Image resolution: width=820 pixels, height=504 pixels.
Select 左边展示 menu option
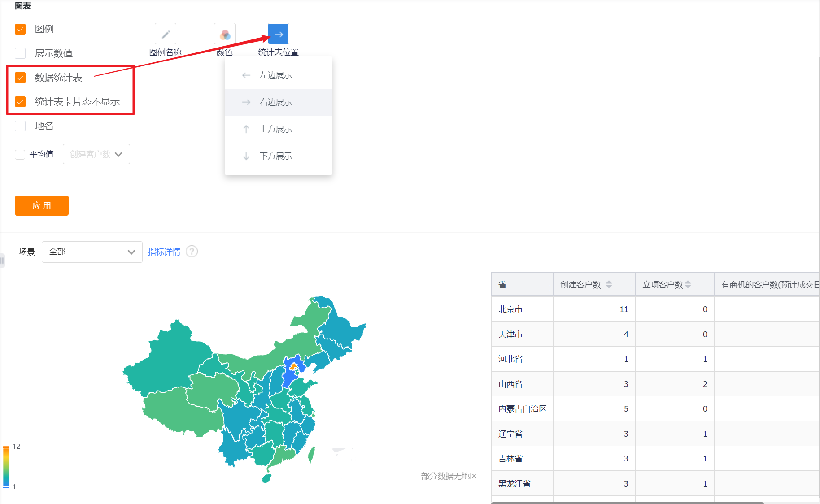[279, 75]
